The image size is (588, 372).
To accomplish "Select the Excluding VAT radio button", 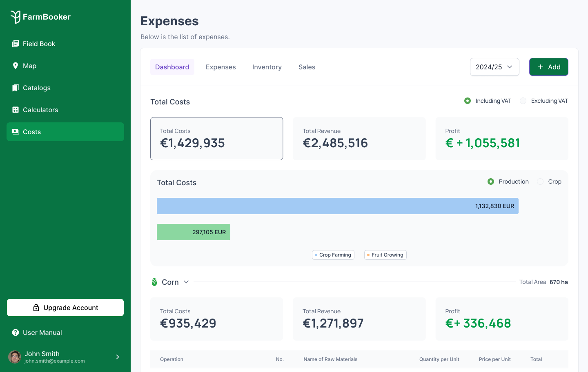I will [x=523, y=101].
